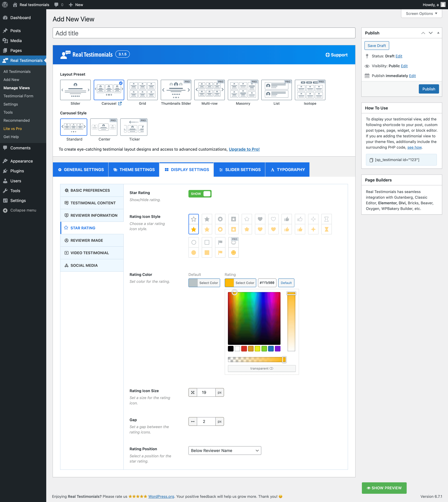The height and width of the screenshot is (502, 448).
Task: Select the flag rating icon style
Action: click(x=220, y=247)
